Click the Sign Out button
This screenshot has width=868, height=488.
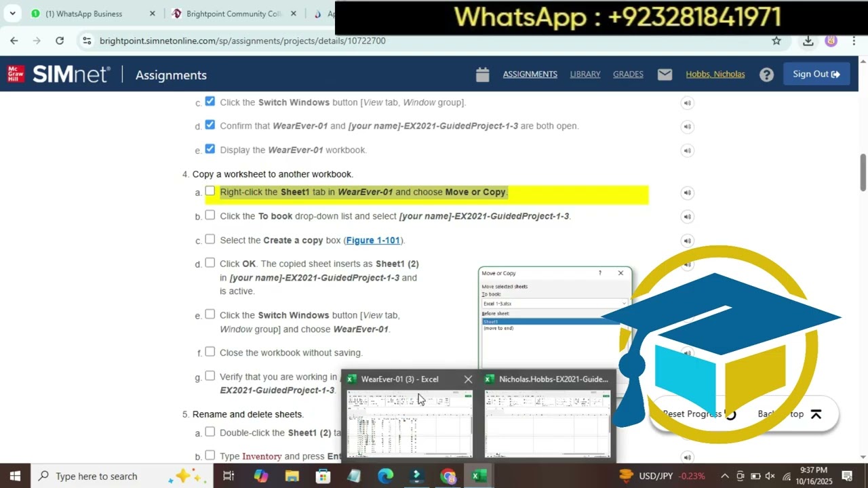pos(816,75)
